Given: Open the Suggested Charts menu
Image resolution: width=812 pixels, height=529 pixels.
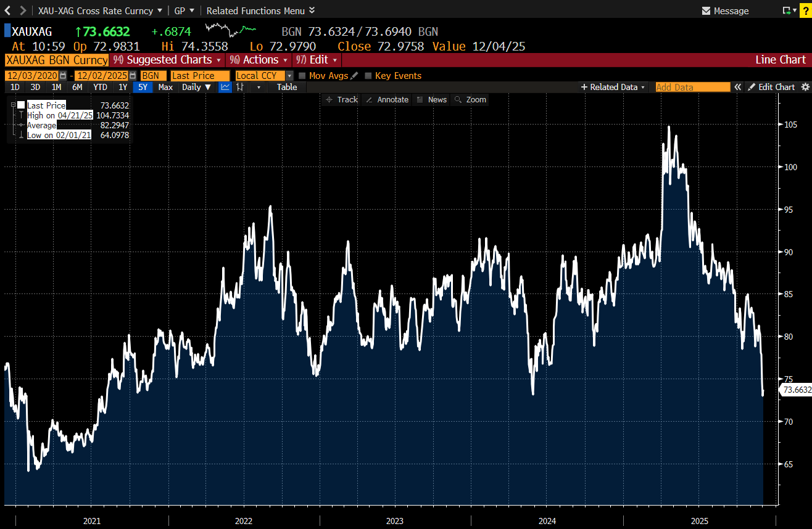Looking at the screenshot, I should pyautogui.click(x=167, y=60).
